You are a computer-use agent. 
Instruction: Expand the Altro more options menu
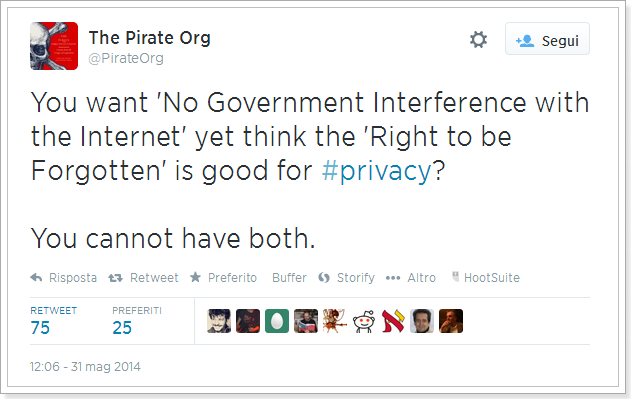click(x=410, y=278)
